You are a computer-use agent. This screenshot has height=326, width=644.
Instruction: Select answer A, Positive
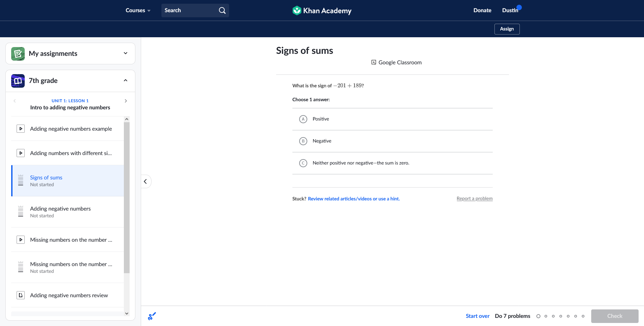pos(303,119)
